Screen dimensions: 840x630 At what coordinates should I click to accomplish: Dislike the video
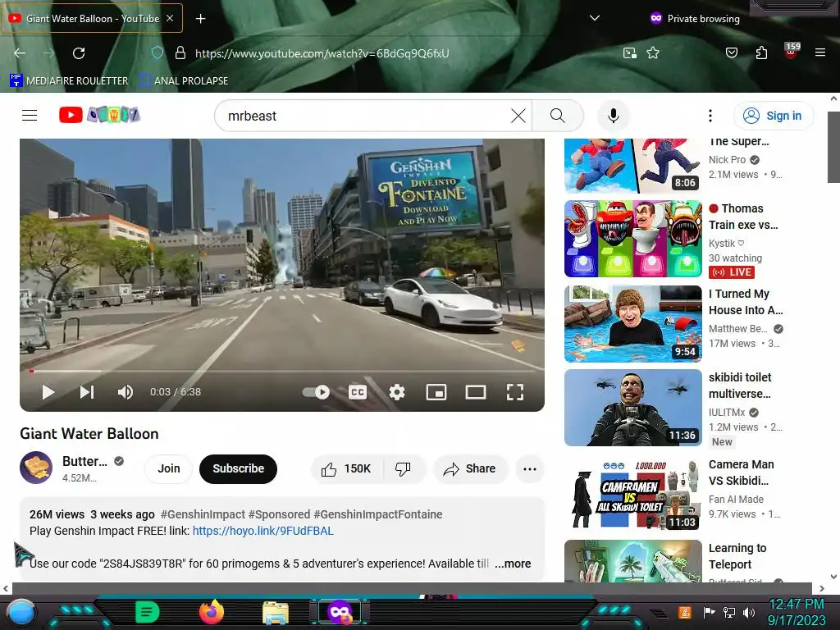pos(403,469)
